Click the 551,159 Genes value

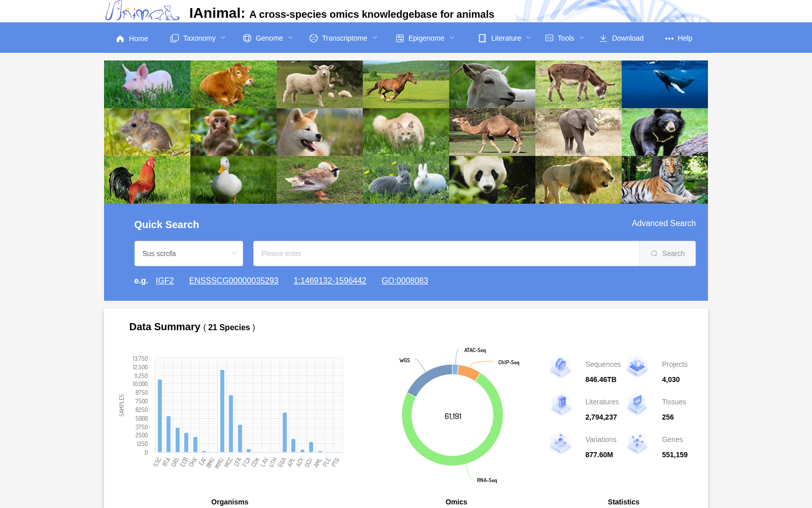674,455
